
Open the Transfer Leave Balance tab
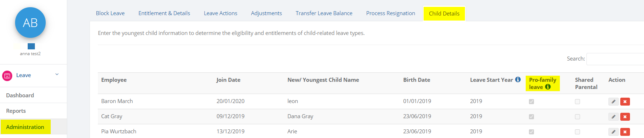point(324,13)
